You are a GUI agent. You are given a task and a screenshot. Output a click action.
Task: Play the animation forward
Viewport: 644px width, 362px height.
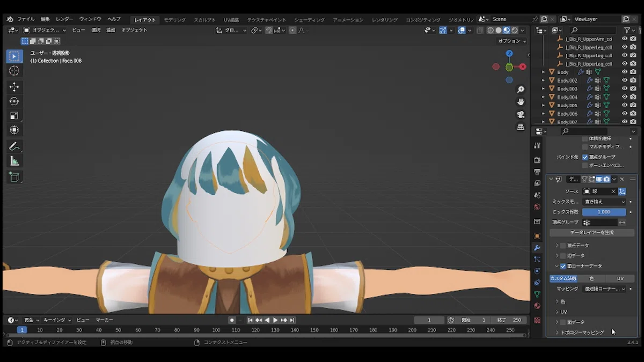click(275, 320)
